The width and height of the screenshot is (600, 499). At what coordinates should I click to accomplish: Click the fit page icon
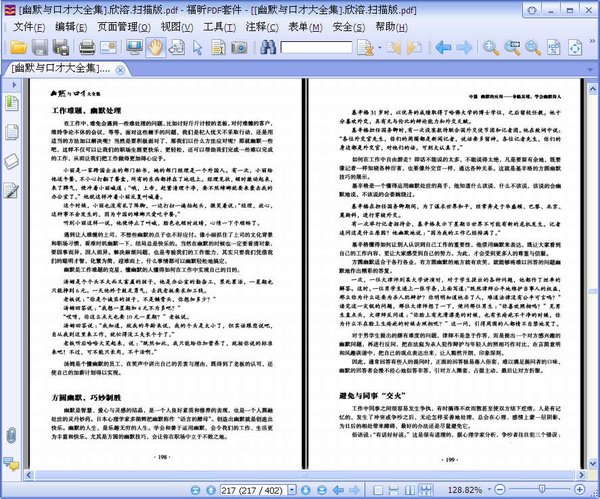575,47
